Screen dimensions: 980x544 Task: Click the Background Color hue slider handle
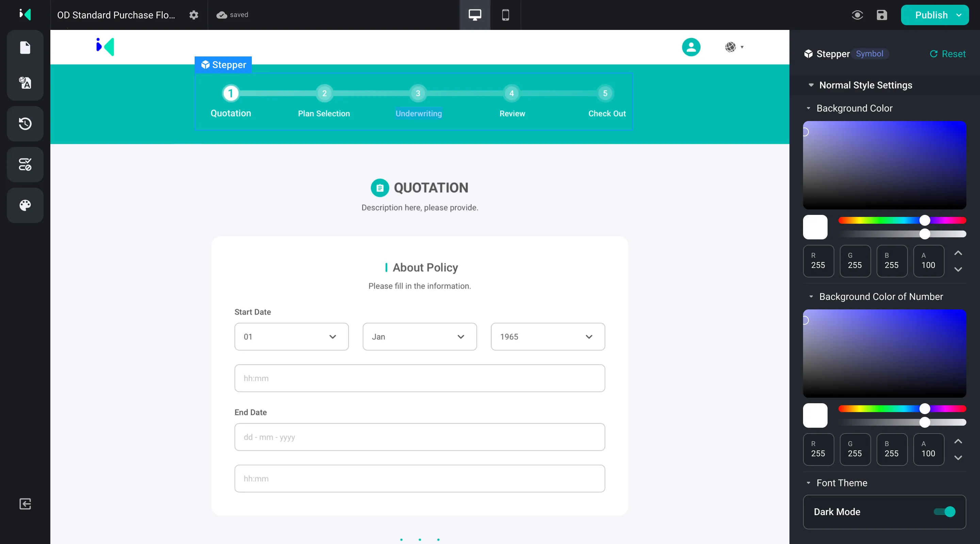click(x=925, y=220)
